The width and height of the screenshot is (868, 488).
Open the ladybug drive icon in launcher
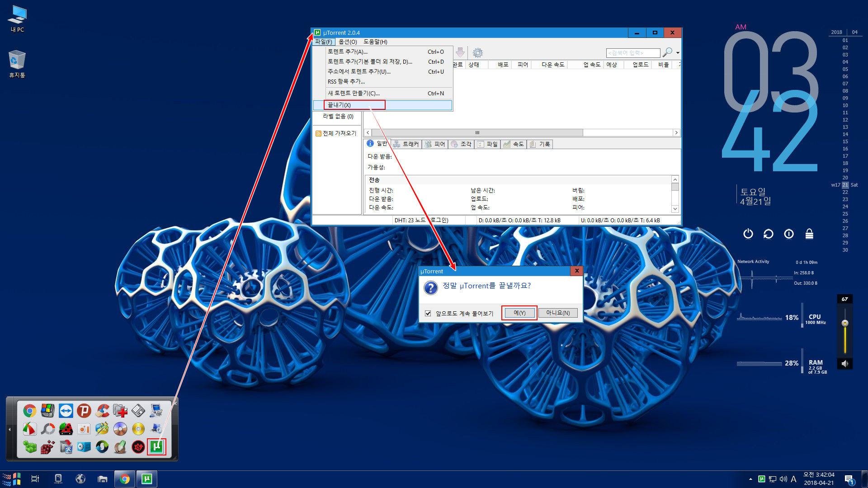pos(66,429)
